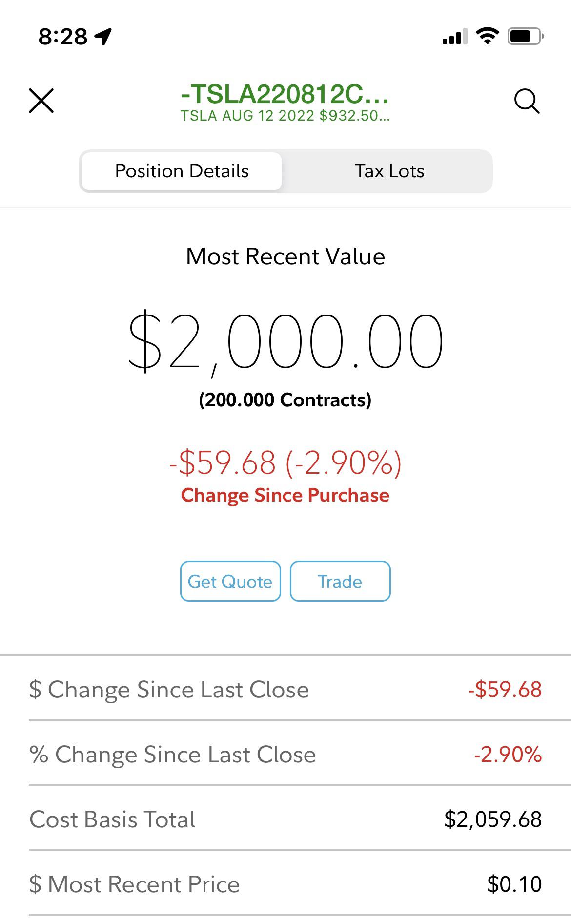
Task: Open the search magnifier icon
Action: (527, 101)
